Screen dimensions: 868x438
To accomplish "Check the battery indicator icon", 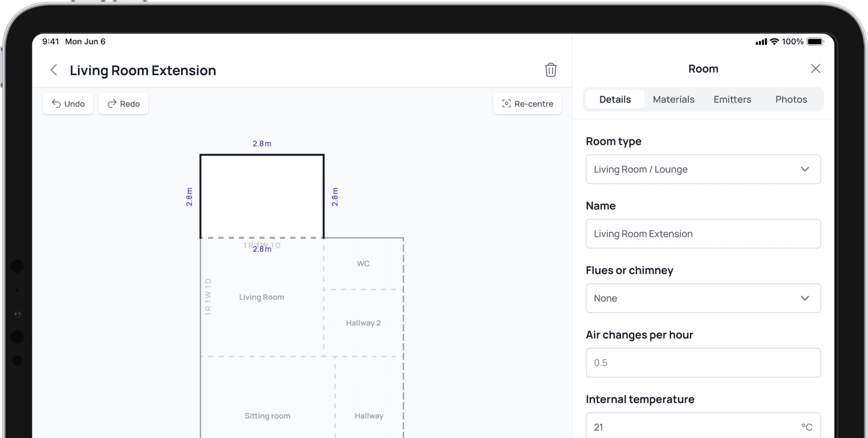I will tap(815, 42).
